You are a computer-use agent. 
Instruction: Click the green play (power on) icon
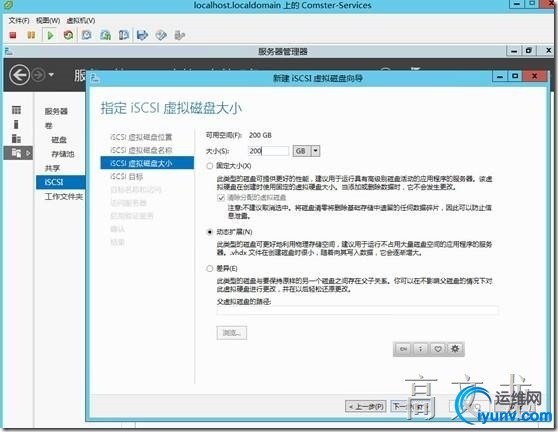point(50,35)
